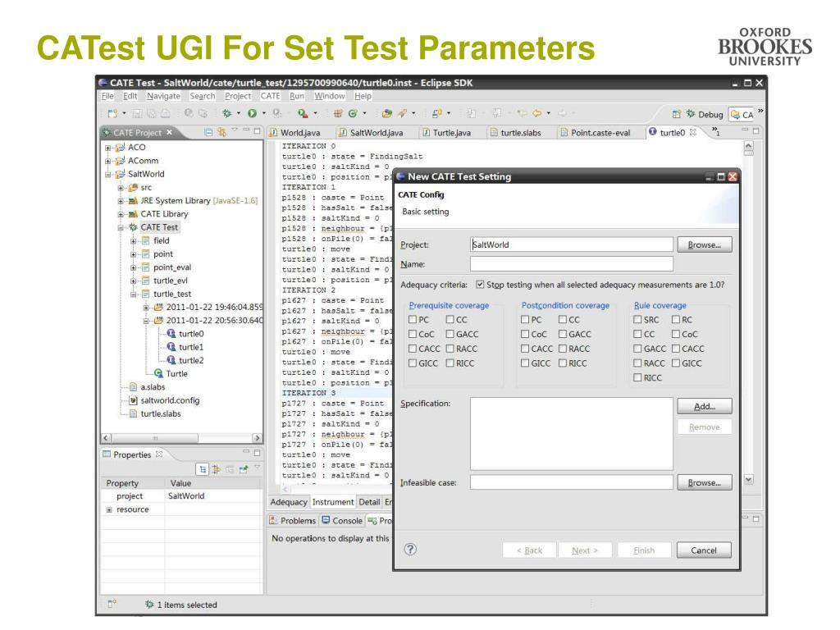Close the CATE Project view tab
The width and height of the screenshot is (840, 630).
click(169, 132)
